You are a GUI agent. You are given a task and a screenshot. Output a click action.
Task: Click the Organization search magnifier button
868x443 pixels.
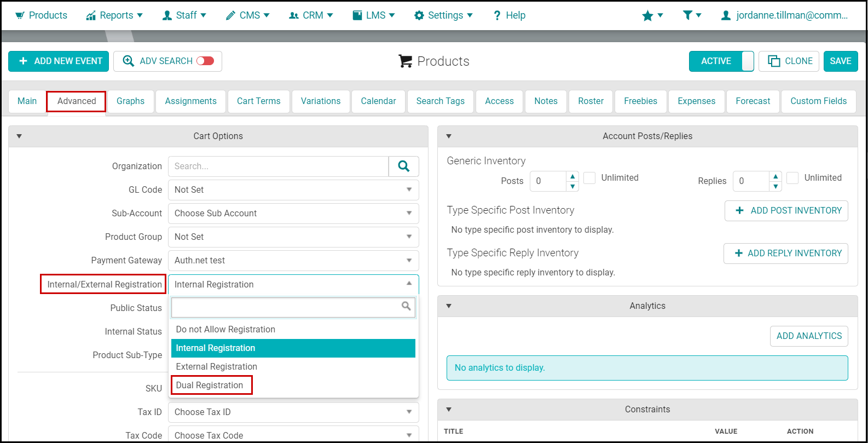[x=404, y=166]
